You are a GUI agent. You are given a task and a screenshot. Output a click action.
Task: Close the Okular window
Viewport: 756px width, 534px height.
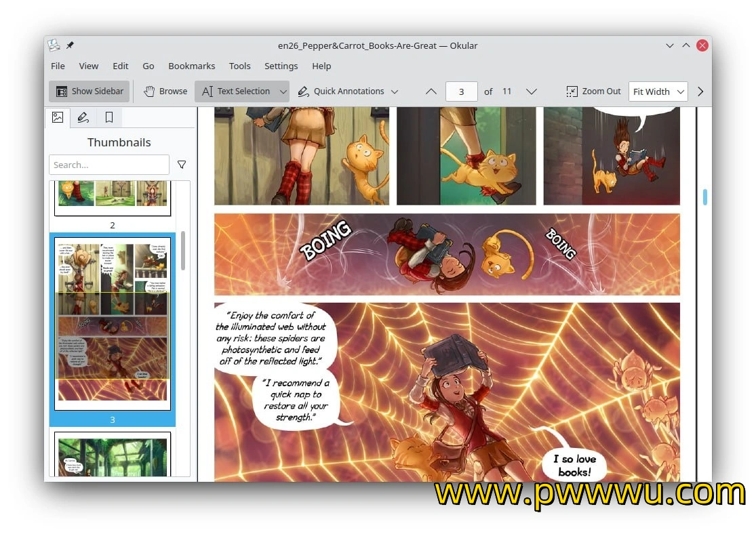(x=702, y=45)
